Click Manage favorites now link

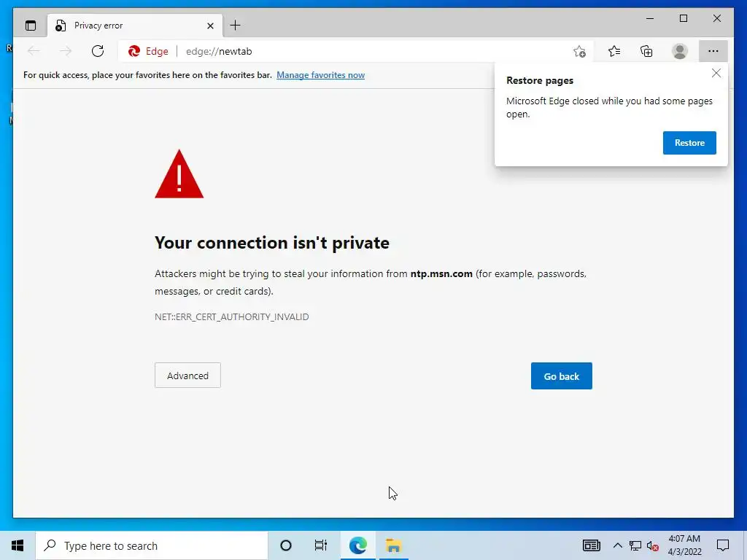(321, 75)
